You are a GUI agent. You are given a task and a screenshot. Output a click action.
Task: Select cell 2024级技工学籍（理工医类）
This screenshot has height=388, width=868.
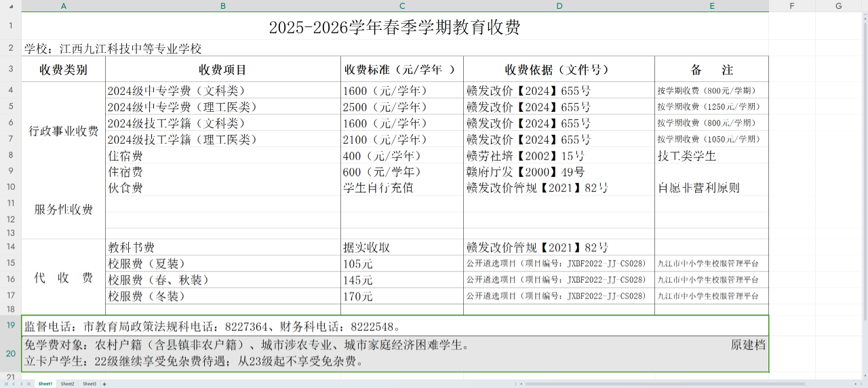(223, 139)
